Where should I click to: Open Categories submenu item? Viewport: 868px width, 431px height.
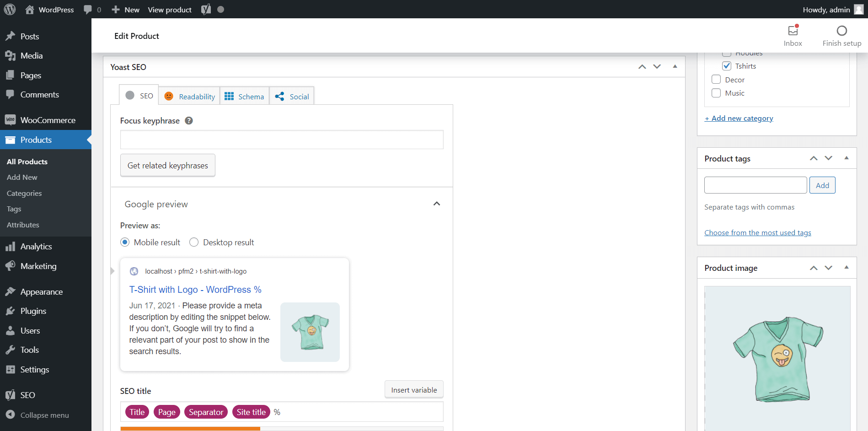pos(24,193)
